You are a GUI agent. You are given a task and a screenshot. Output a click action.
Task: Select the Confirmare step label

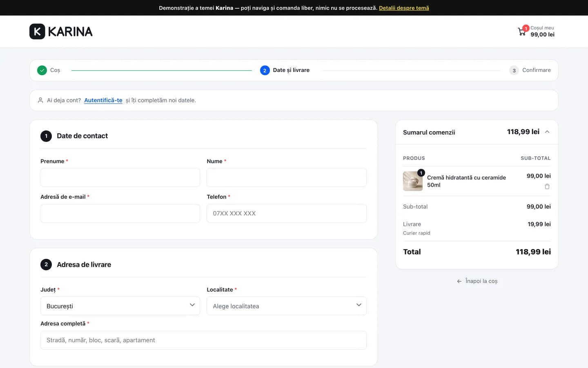(x=537, y=70)
